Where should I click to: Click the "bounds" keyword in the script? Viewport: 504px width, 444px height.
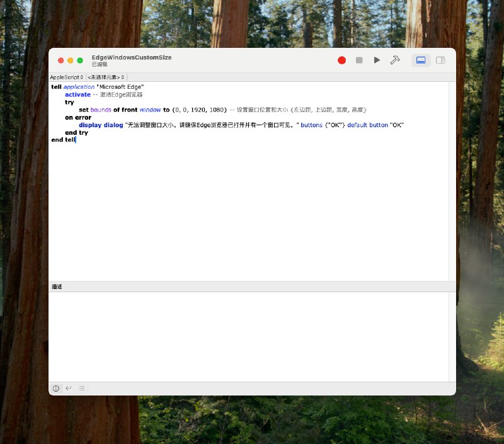click(101, 110)
